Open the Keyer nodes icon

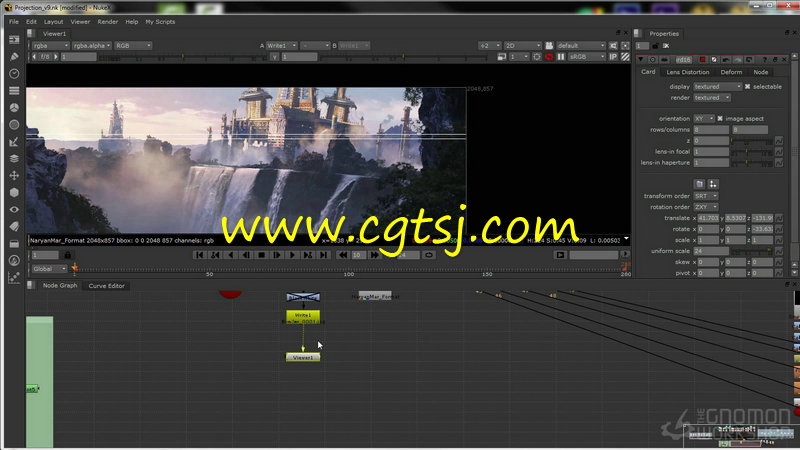(x=14, y=142)
